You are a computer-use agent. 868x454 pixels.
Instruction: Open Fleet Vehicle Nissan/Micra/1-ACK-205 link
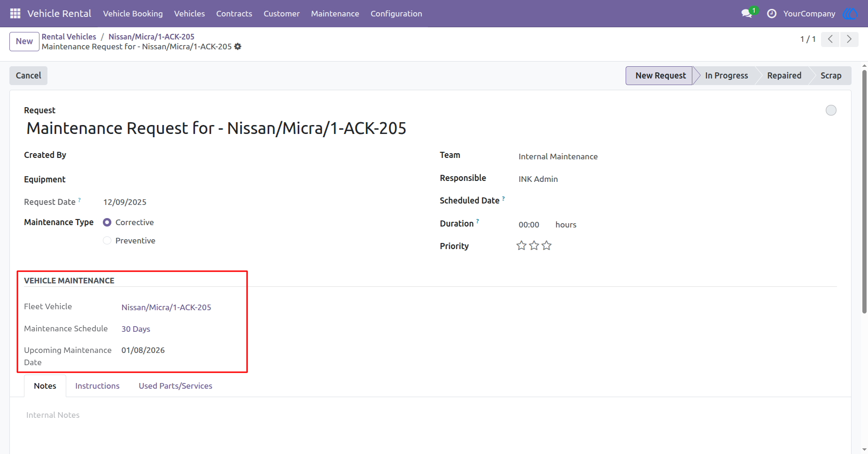click(x=166, y=307)
